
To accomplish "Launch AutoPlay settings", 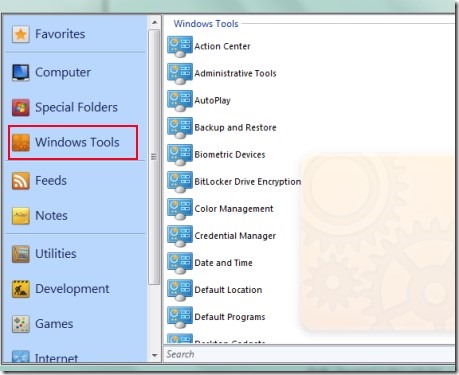I will (x=212, y=100).
